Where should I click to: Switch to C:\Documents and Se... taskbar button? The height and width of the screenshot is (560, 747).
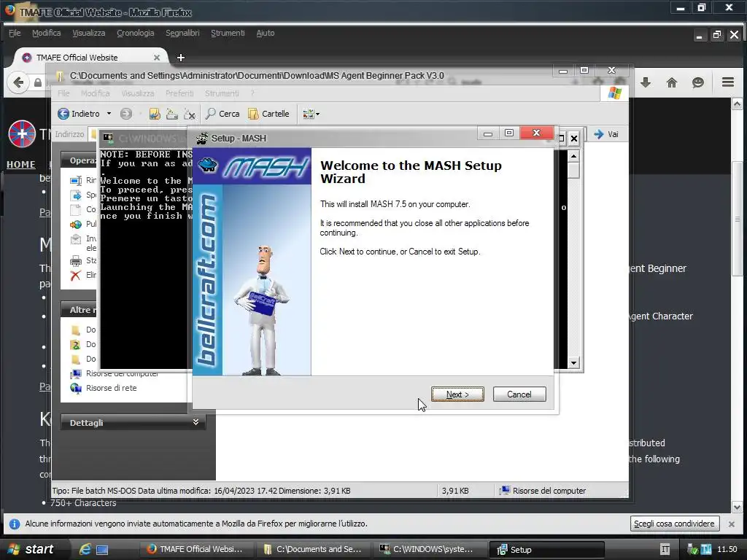pyautogui.click(x=313, y=549)
